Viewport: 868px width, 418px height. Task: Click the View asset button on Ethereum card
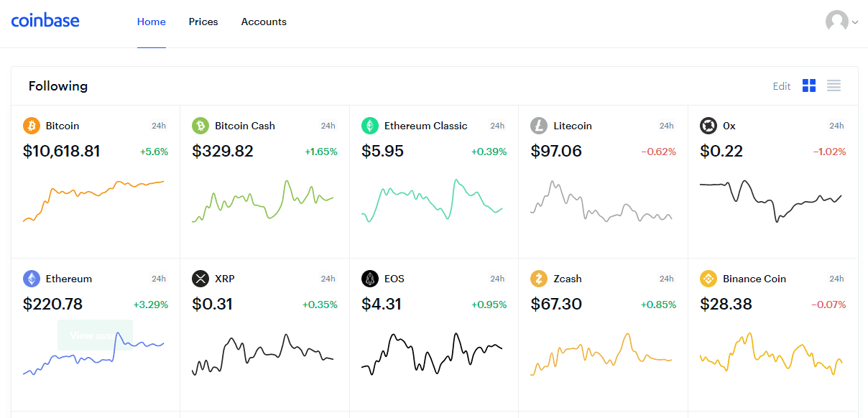click(x=95, y=335)
